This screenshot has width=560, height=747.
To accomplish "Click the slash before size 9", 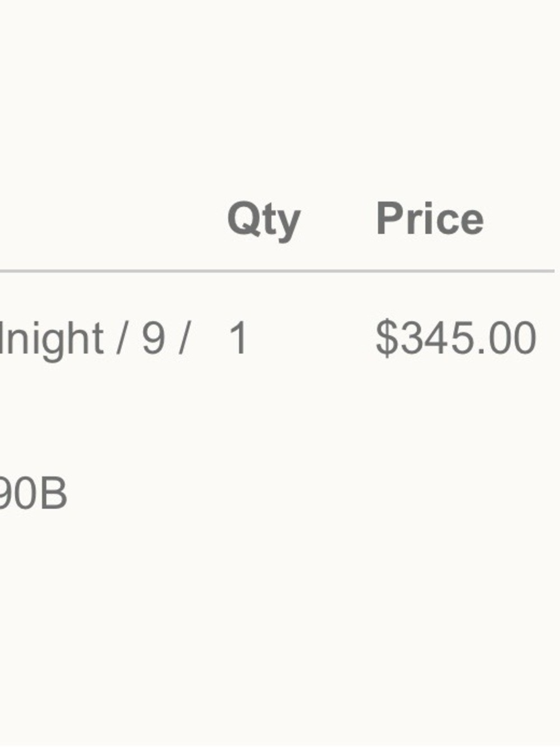I will coord(121,338).
